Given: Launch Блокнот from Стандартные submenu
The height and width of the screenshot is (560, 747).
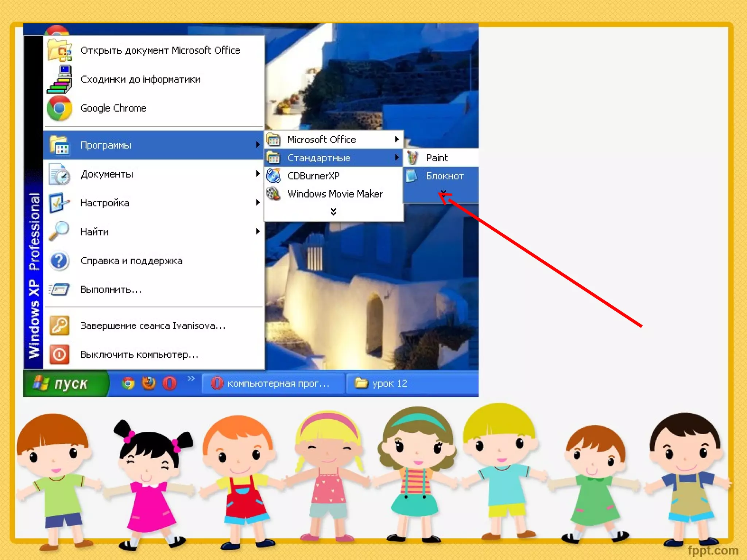Looking at the screenshot, I should (x=444, y=176).
